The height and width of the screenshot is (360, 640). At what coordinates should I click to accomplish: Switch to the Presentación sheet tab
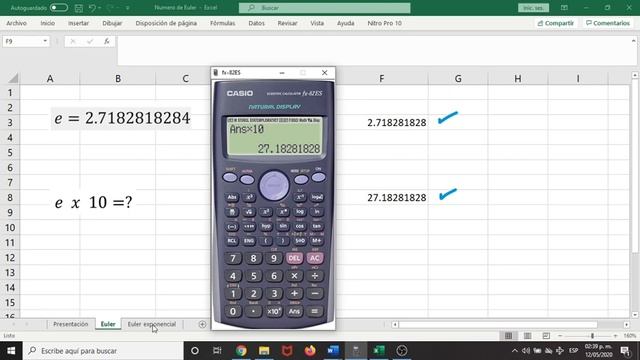pos(70,324)
